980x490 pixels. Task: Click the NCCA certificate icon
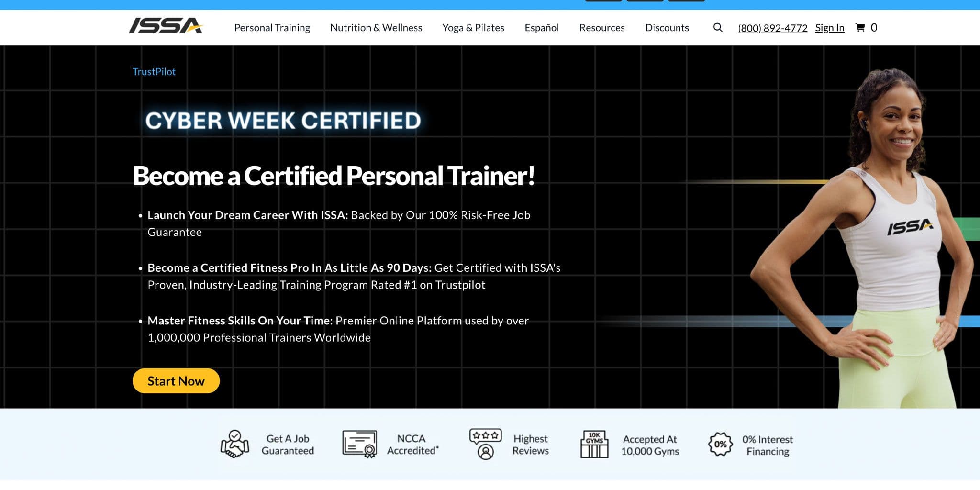pyautogui.click(x=359, y=444)
